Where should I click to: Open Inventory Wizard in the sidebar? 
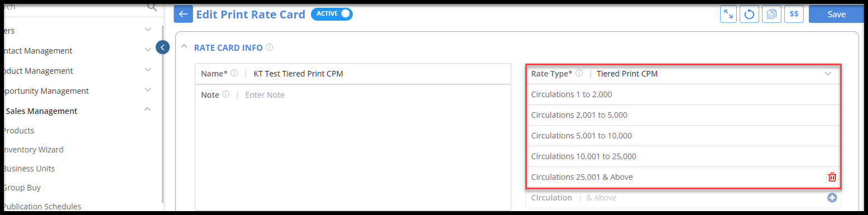pos(32,150)
